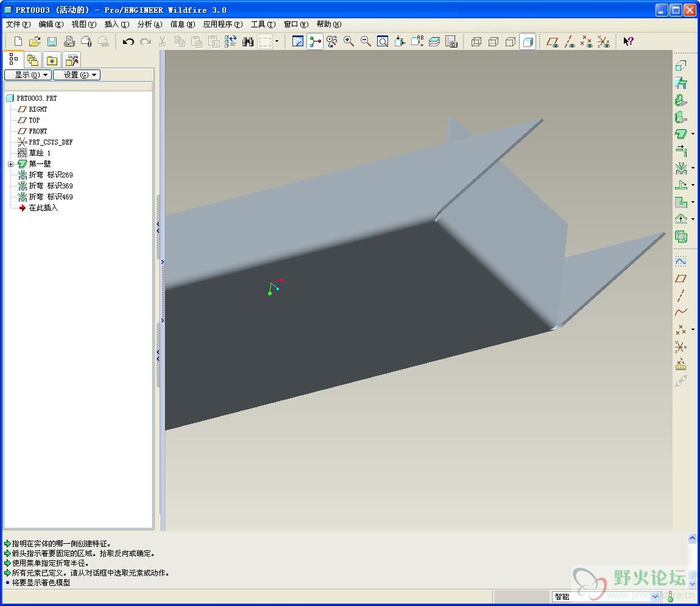Viewport: 700px width, 606px height.
Task: Open the 编辑 menu
Action: tap(51, 24)
